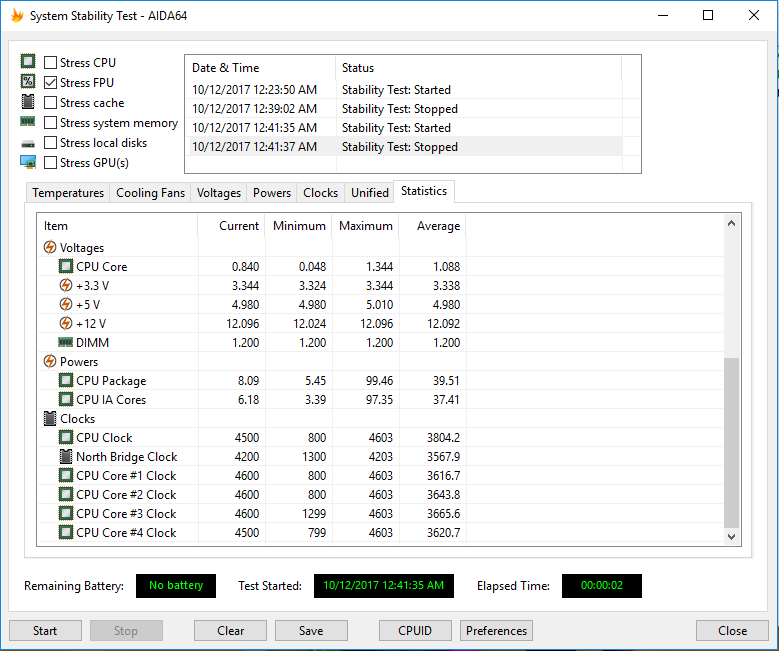
Task: Click the +12 V lightning icon
Action: (66, 323)
